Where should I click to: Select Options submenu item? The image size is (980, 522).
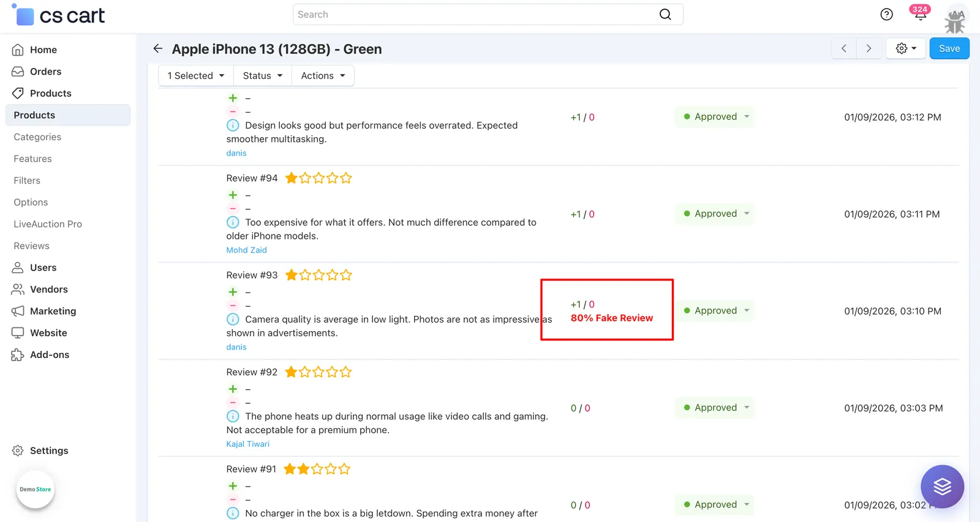click(31, 202)
